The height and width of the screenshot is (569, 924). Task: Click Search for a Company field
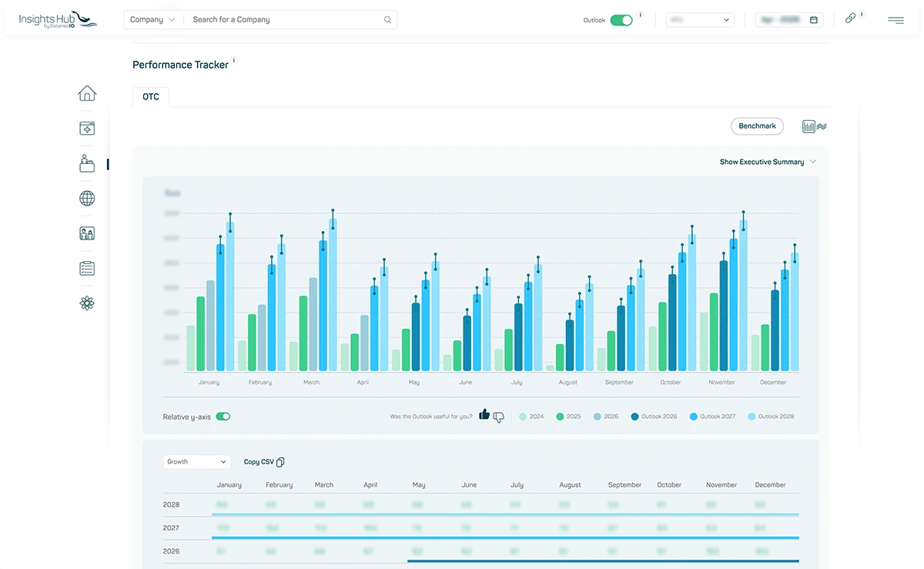coord(289,20)
